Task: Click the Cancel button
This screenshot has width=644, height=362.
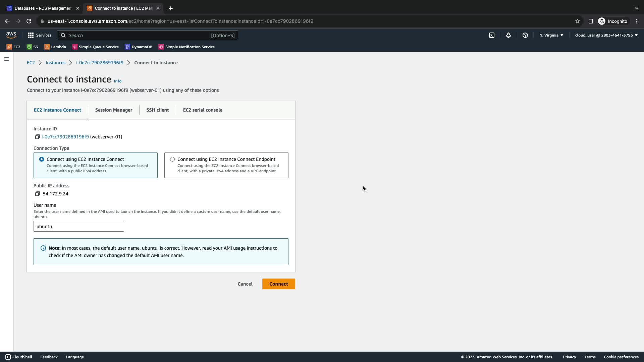Action: [x=245, y=284]
